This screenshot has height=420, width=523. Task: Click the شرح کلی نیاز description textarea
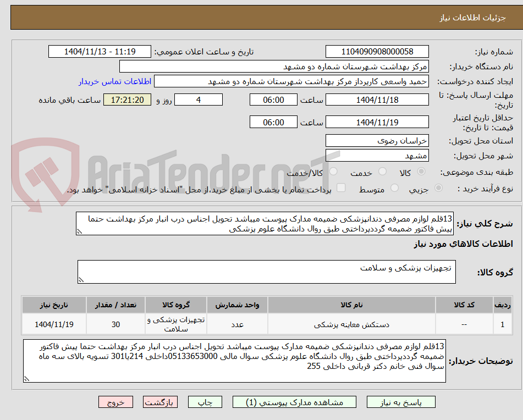265,224
